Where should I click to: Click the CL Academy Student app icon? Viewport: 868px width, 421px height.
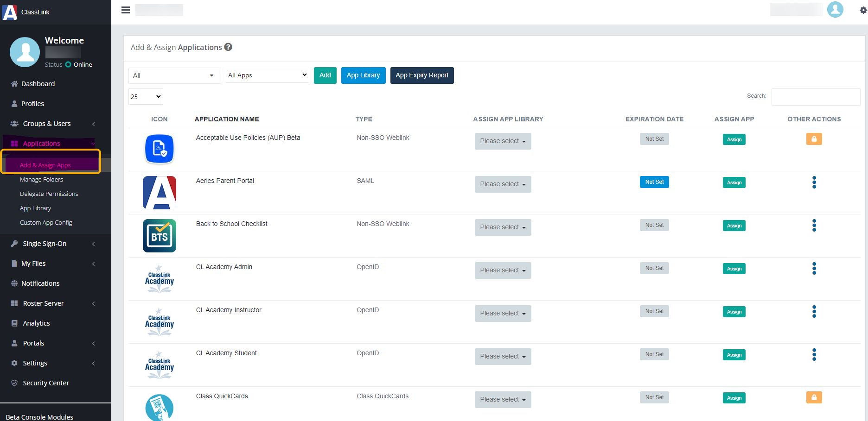click(x=160, y=365)
